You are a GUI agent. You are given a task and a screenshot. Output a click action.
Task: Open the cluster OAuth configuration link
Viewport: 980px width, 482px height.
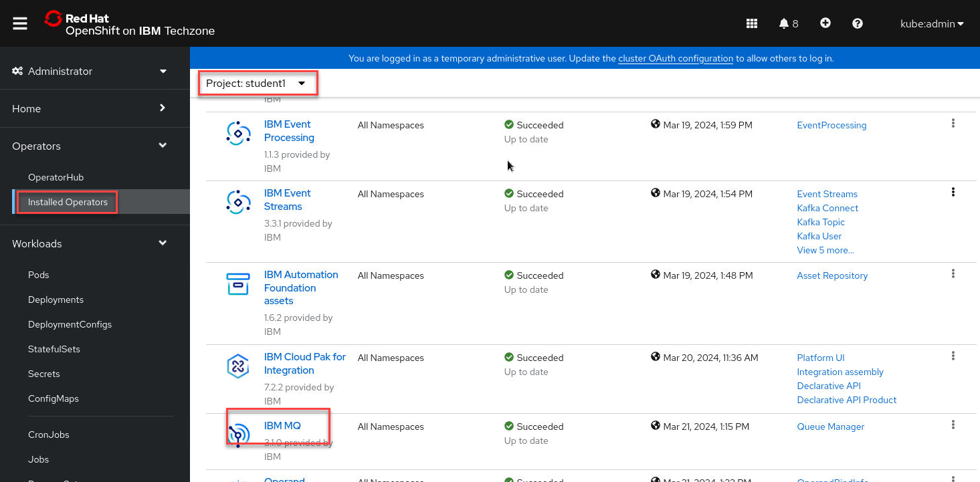coord(676,58)
